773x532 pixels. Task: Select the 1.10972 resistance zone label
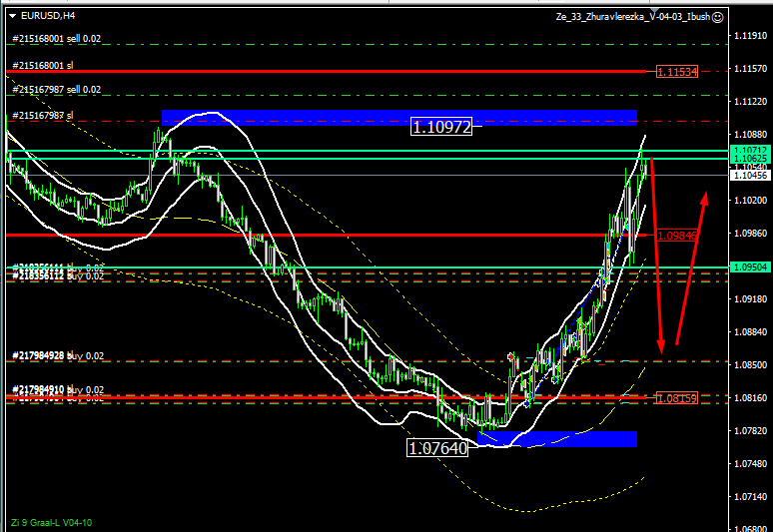441,127
